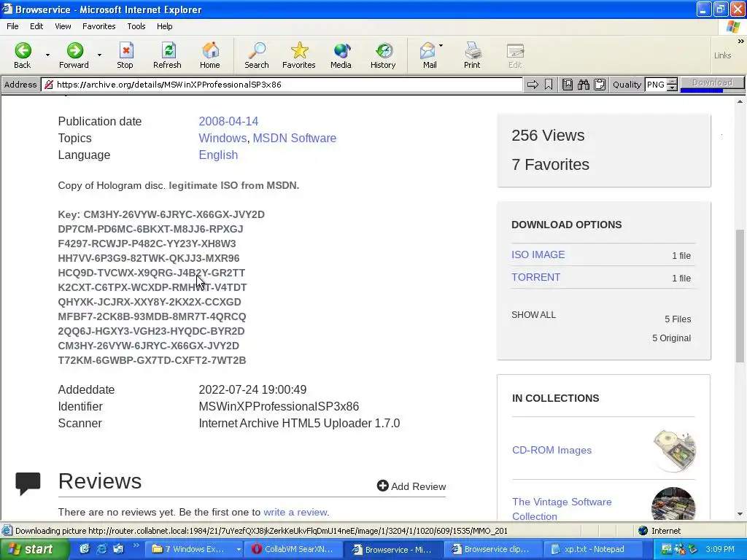This screenshot has height=560, width=747.
Task: Open the Tools menu
Action: coord(136,26)
